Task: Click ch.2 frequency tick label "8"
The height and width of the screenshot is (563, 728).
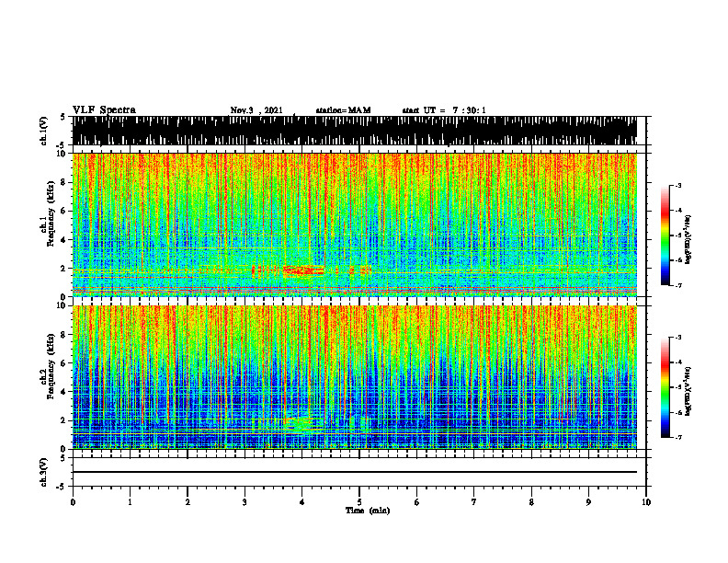Action: point(64,335)
